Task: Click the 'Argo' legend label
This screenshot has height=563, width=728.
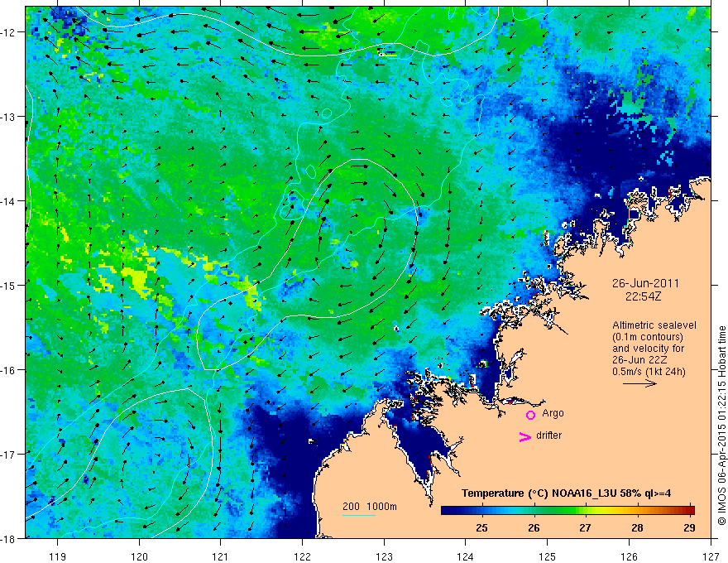Action: 553,413
